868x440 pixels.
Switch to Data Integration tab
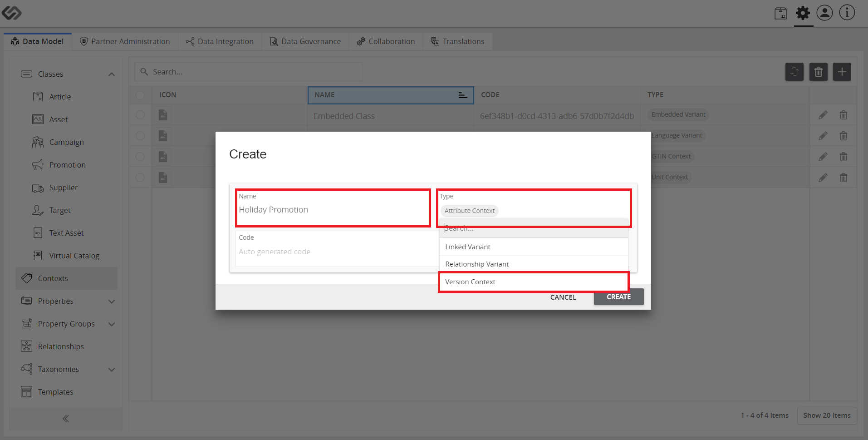tap(220, 41)
